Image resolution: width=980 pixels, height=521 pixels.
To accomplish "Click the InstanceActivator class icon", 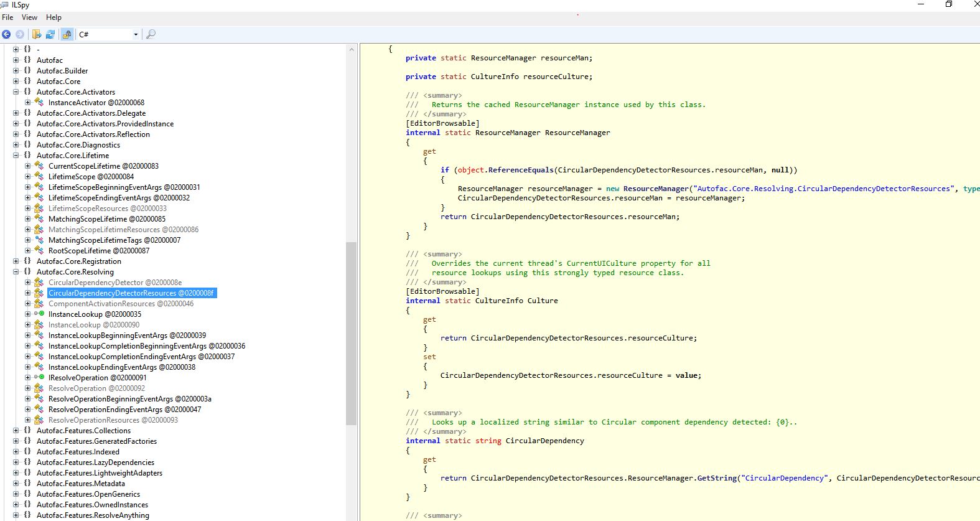I will coord(39,103).
